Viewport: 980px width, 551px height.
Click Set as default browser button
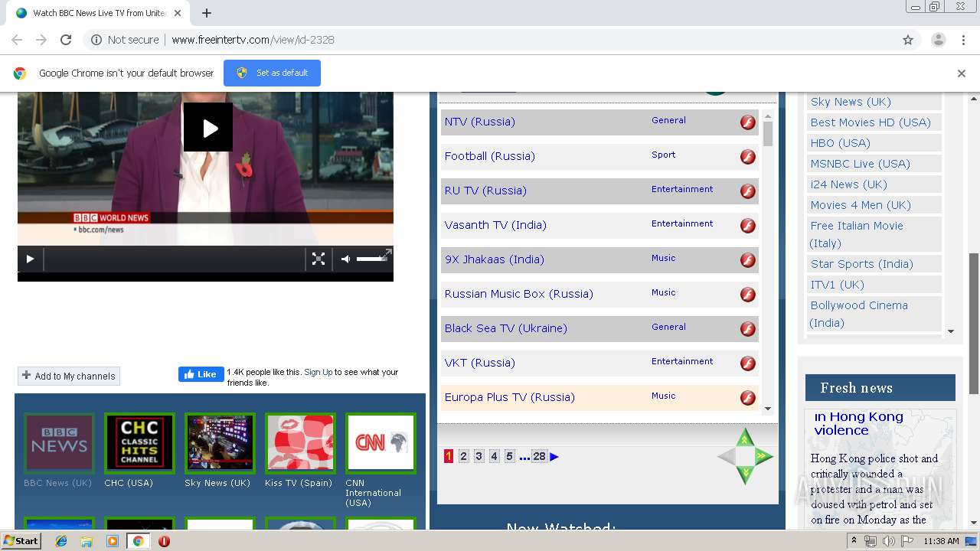click(272, 73)
